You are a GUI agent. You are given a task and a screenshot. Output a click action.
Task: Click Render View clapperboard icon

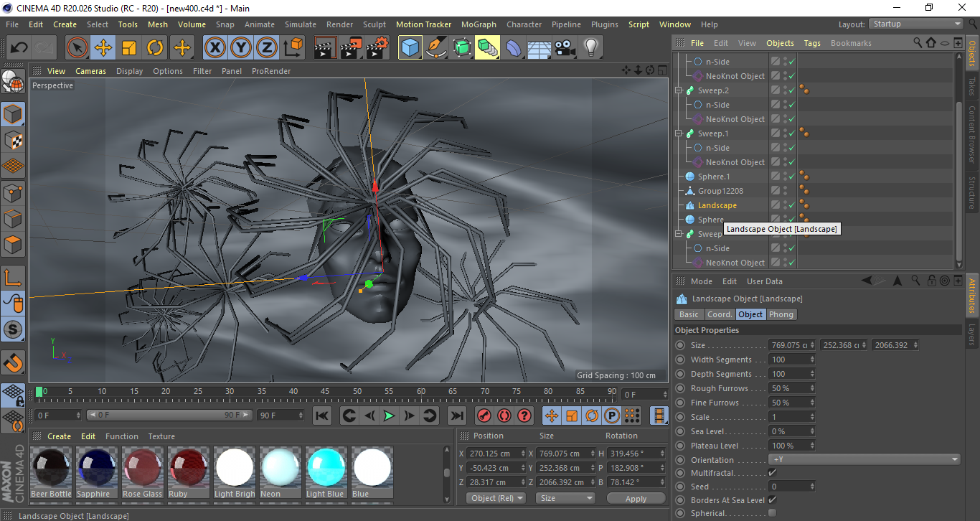(x=326, y=48)
